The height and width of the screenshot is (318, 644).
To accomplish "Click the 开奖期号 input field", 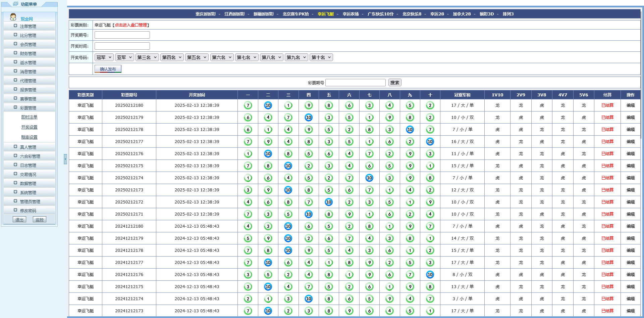I will click(x=122, y=35).
